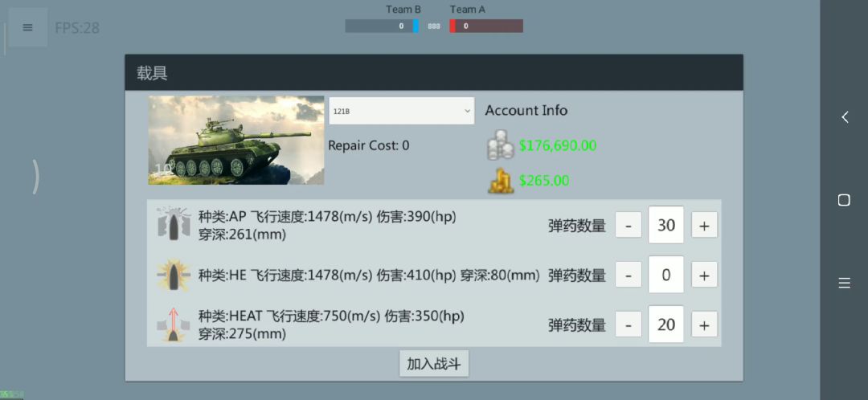Click the HEAT shell type icon
The image size is (868, 400).
pos(172,324)
